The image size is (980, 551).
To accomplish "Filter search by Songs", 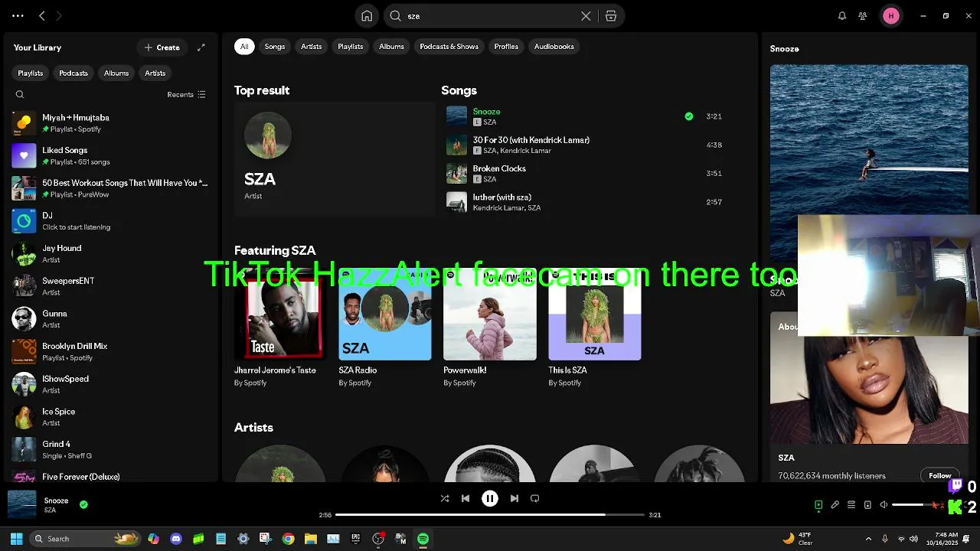I will pyautogui.click(x=275, y=47).
